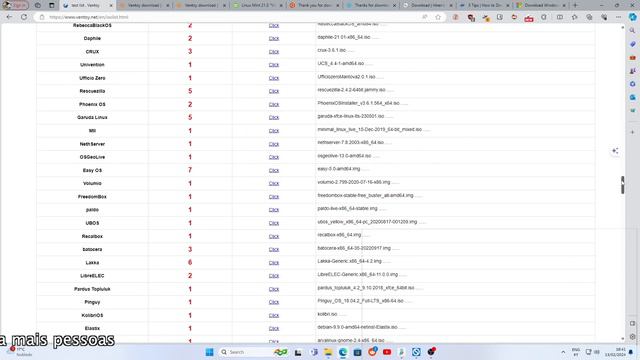640x360 pixels.
Task: Click the count 7 in the Easy OS row
Action: coord(190,170)
